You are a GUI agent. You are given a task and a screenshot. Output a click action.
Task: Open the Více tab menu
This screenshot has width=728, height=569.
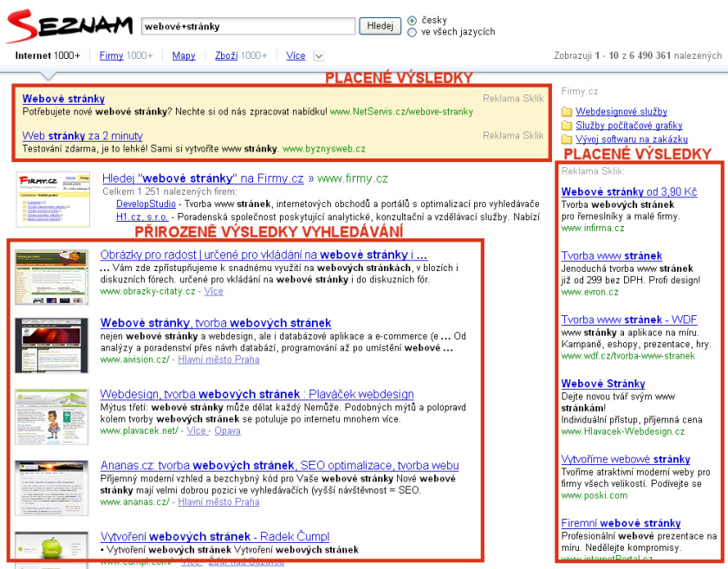[x=296, y=55]
